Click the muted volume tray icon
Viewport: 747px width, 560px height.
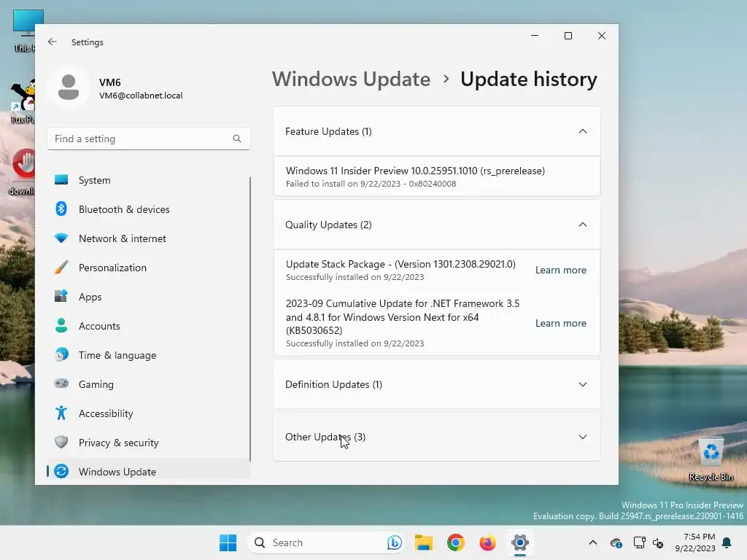[x=658, y=542]
